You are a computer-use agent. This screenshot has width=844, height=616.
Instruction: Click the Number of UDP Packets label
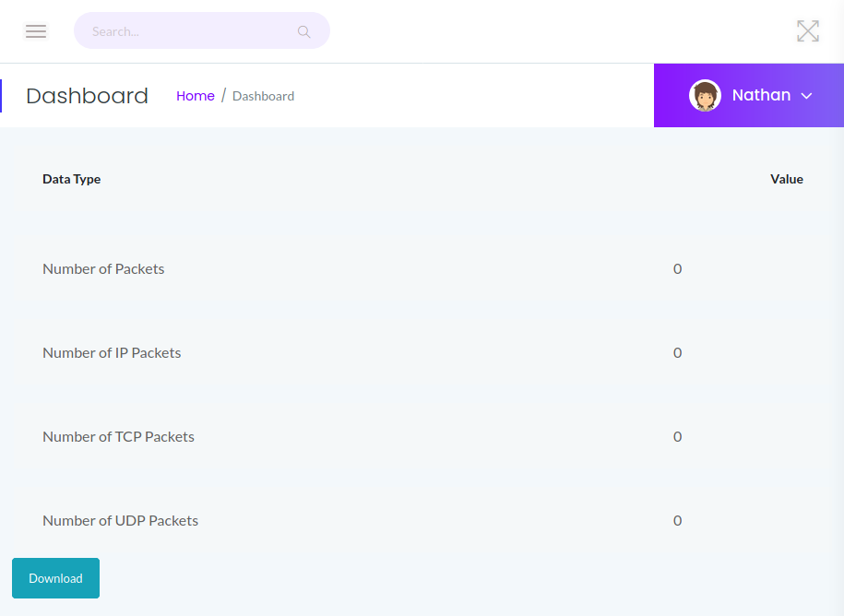(x=120, y=521)
